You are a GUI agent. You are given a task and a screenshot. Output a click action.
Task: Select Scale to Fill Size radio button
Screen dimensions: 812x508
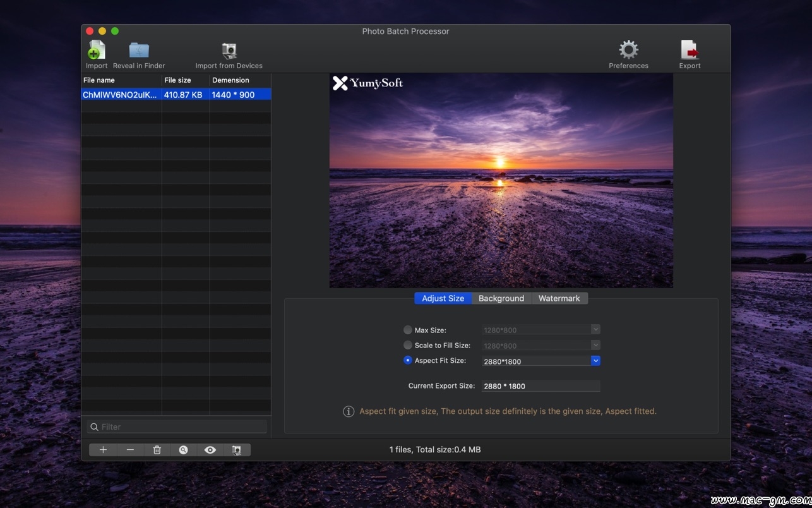408,345
